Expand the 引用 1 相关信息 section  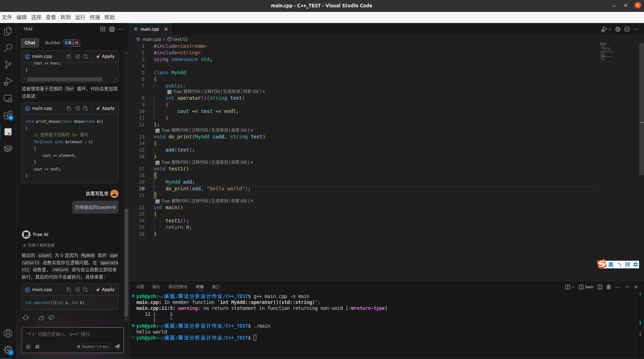pos(39,245)
